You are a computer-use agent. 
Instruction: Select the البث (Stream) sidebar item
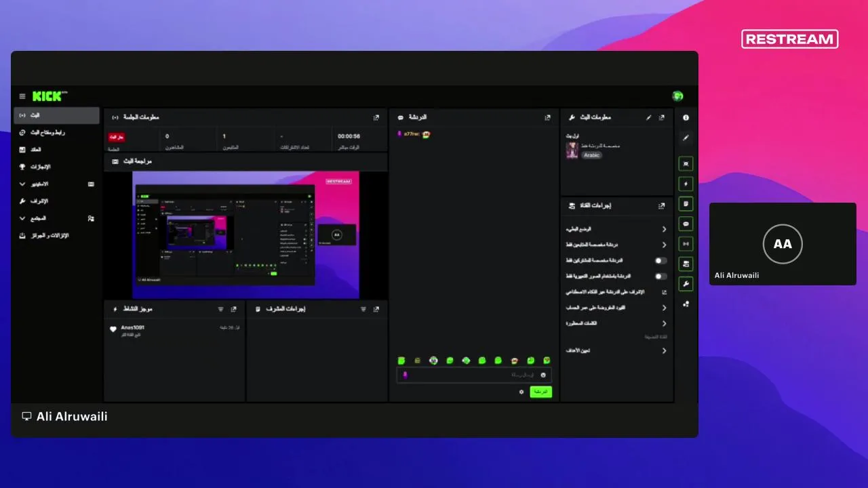tap(57, 115)
